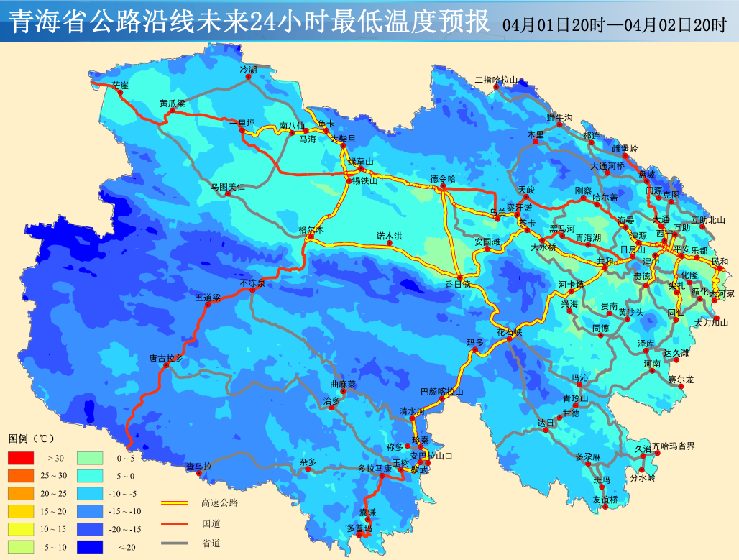Click the forecast date range text
The height and width of the screenshot is (560, 739).
[615, 25]
